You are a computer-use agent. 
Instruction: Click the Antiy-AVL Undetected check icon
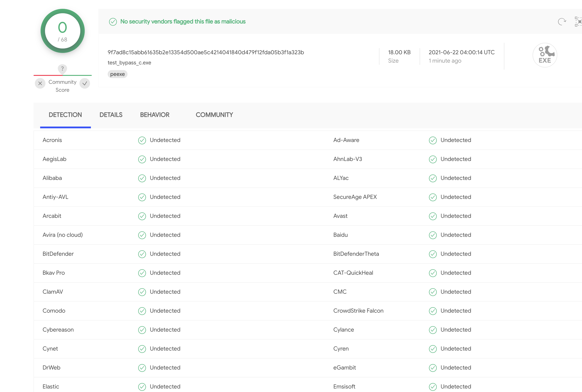coord(142,198)
